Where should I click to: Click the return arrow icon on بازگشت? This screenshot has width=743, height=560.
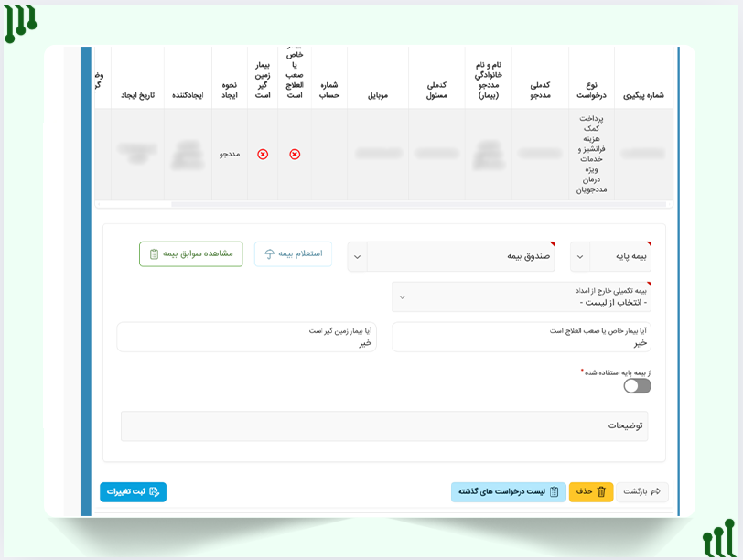[656, 491]
